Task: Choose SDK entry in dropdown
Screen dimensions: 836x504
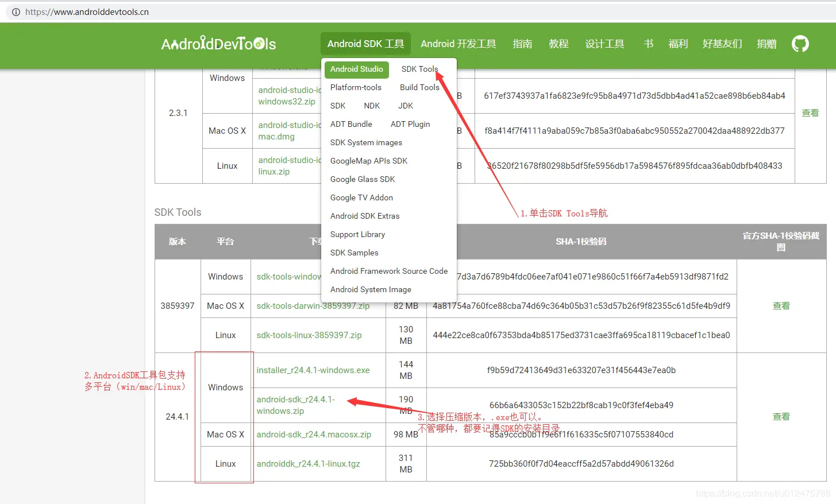Action: pyautogui.click(x=338, y=106)
